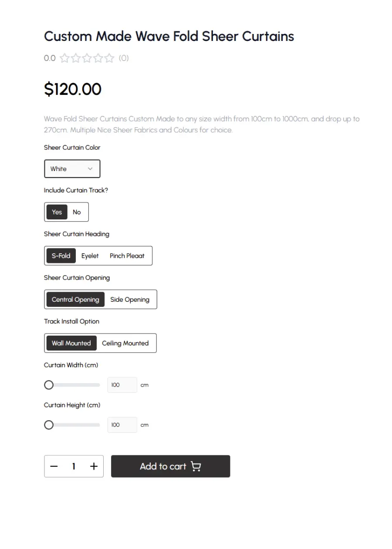Click the Curtain Width slider handle
The image size is (392, 549).
pos(49,385)
